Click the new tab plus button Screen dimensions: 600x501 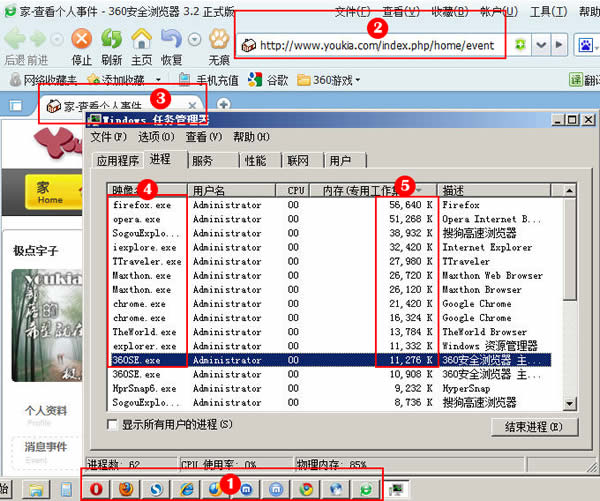(x=223, y=104)
